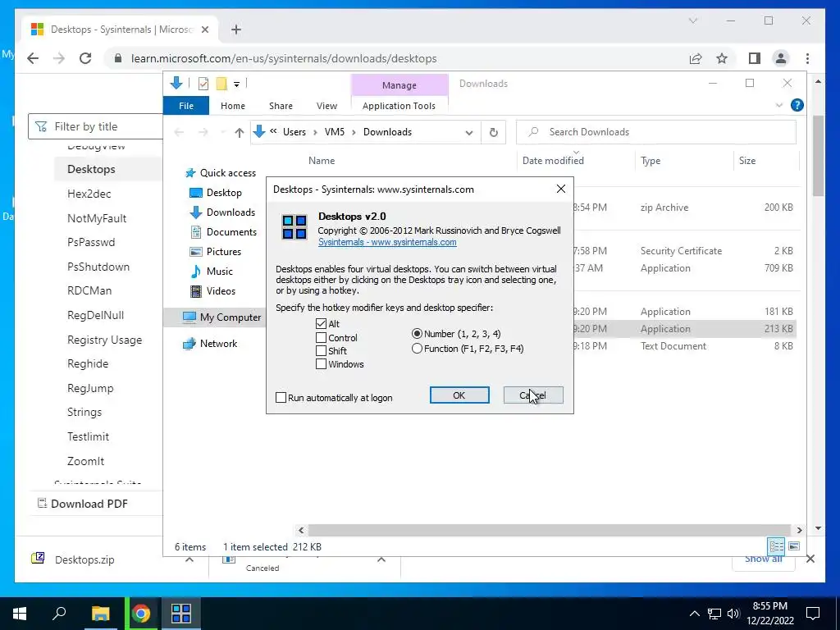840x630 pixels.
Task: Sort files by the Type column header
Action: coord(651,160)
